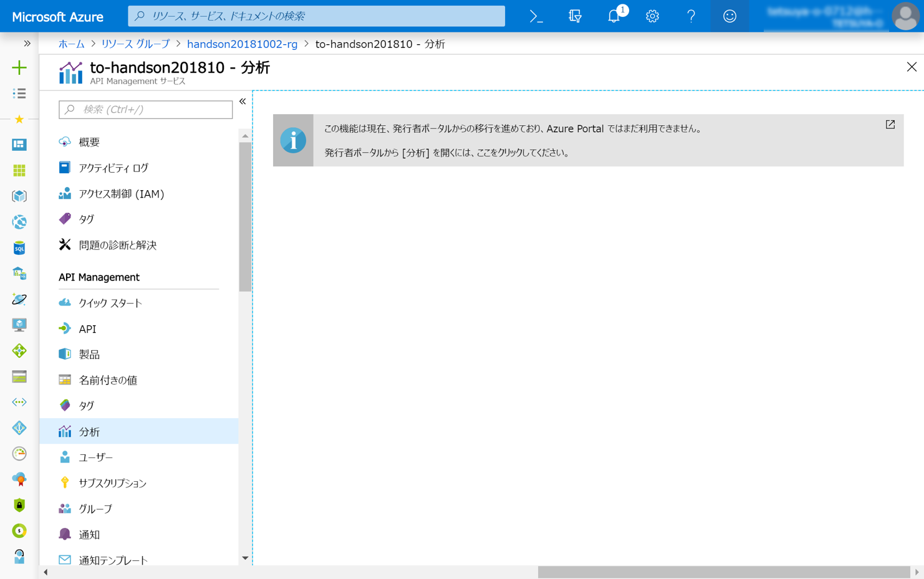The image size is (924, 579).
Task: Open the banner's external link icon
Action: (x=889, y=125)
